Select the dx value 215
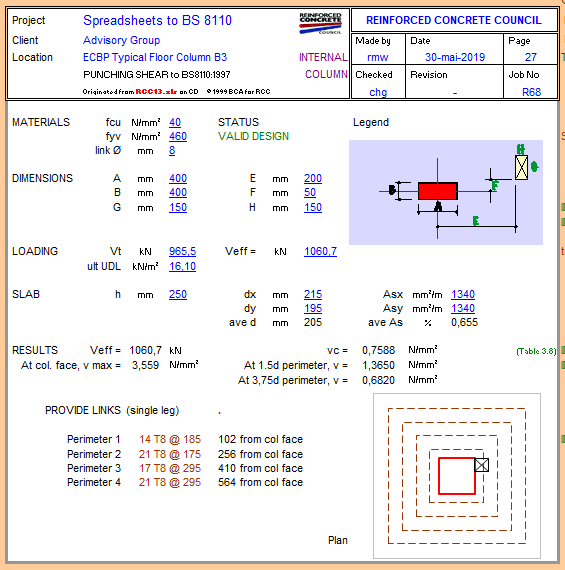This screenshot has width=565, height=570. pos(313,294)
